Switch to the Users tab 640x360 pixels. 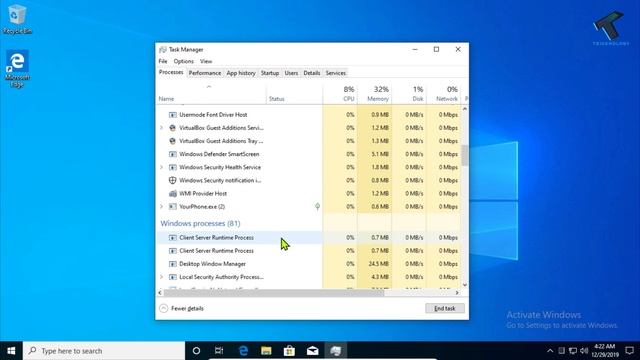coord(291,73)
